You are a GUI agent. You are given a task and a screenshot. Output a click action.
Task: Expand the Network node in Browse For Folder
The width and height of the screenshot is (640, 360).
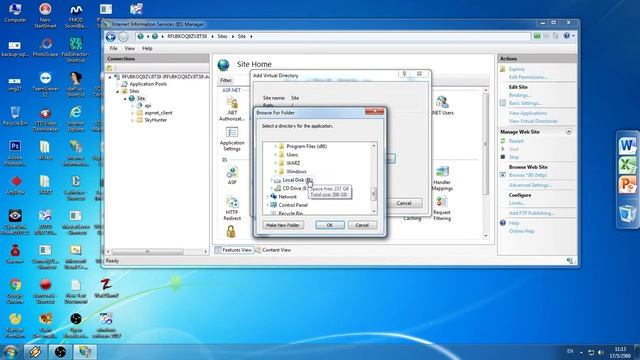267,197
